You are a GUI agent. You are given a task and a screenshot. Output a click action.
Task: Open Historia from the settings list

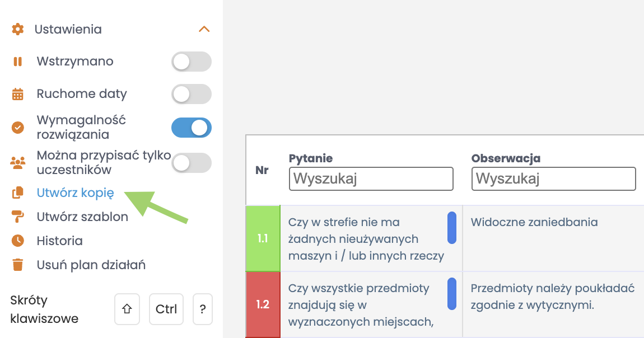(x=59, y=241)
